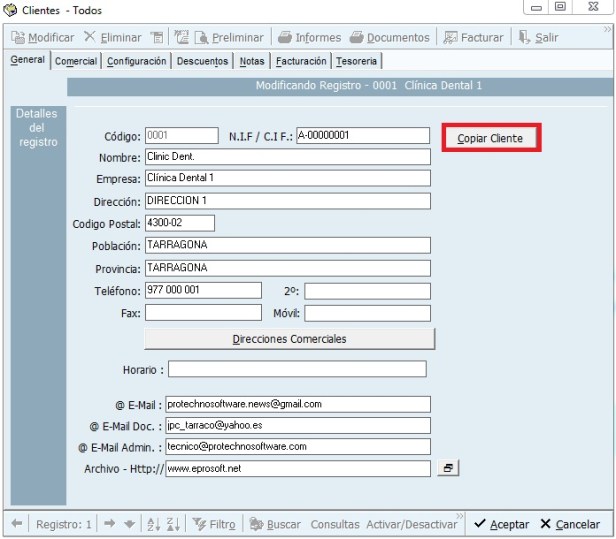Click the Salir exit button
Viewport: 616px width, 539px height.
click(x=539, y=38)
